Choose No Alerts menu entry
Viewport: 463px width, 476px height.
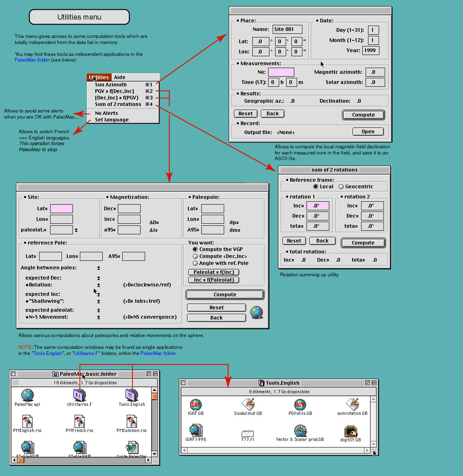pos(123,113)
